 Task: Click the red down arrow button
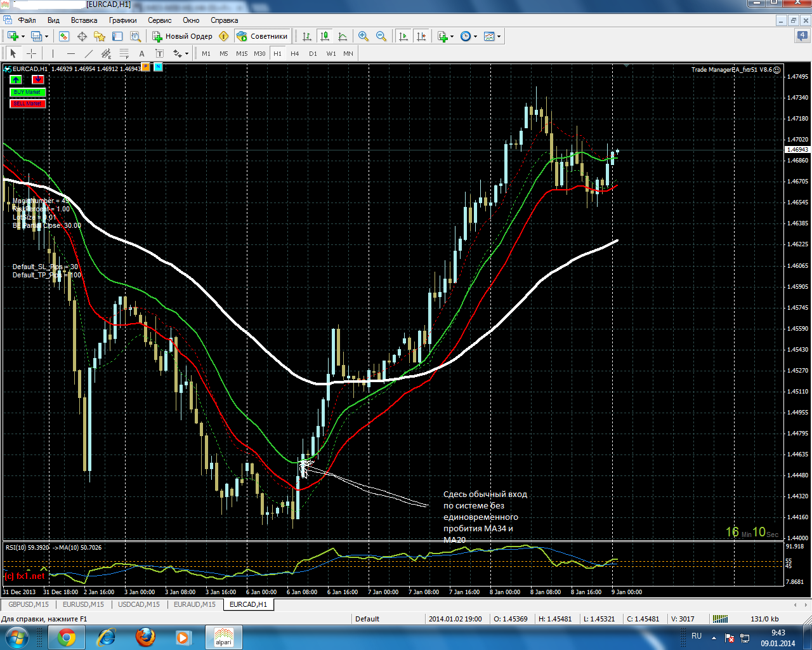38,79
